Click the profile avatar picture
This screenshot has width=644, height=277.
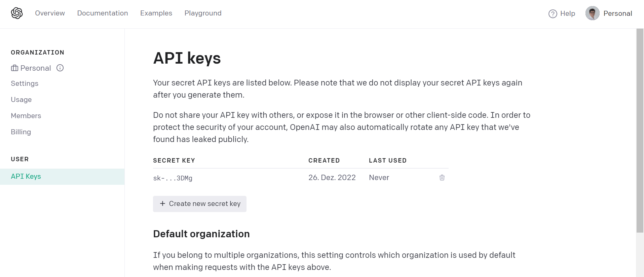tap(593, 13)
